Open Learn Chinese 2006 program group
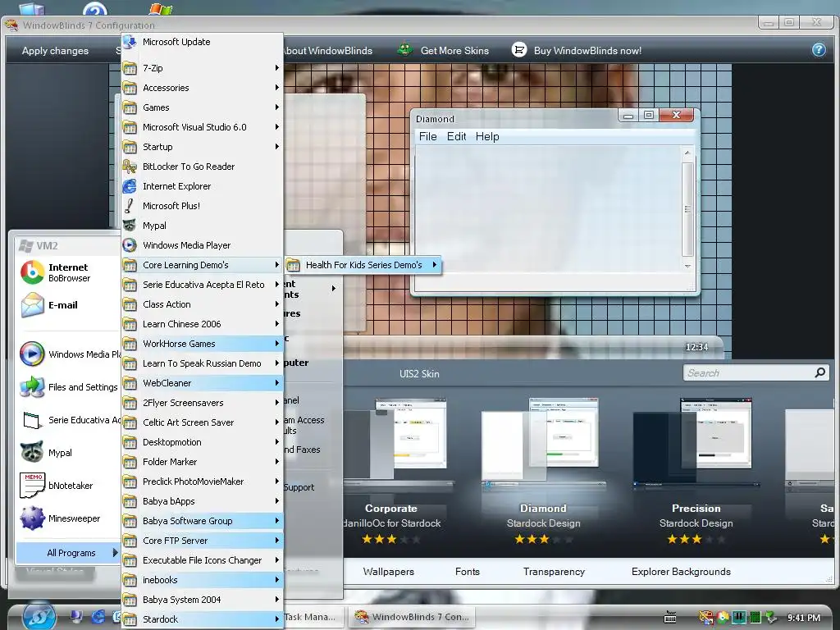Screen dimensions: 840x630 point(202,324)
